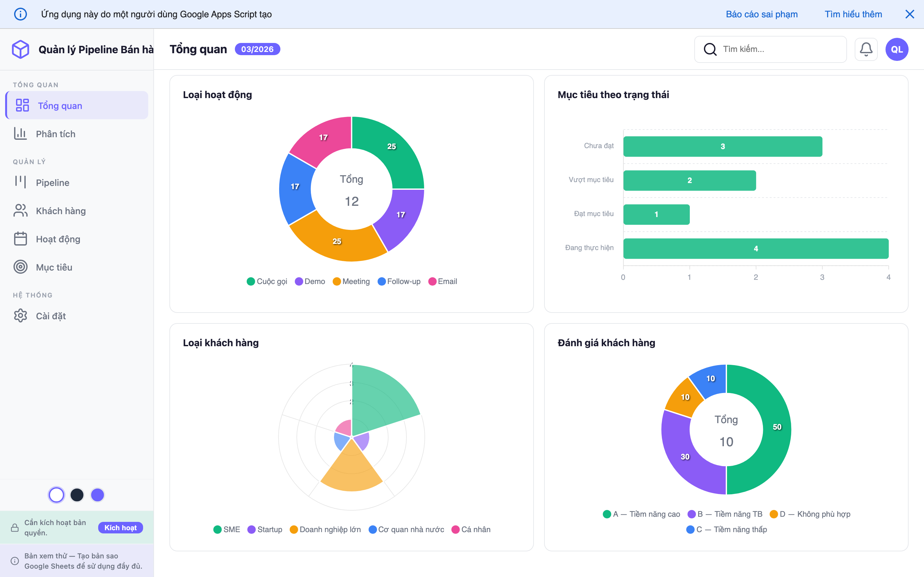
Task: Click the target icon beside Mục tiêu
Action: click(x=21, y=267)
